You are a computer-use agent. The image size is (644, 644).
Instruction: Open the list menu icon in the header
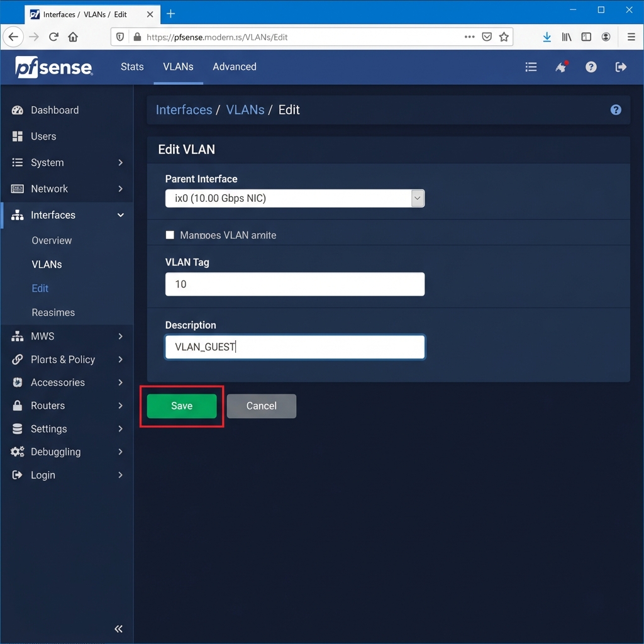[531, 67]
